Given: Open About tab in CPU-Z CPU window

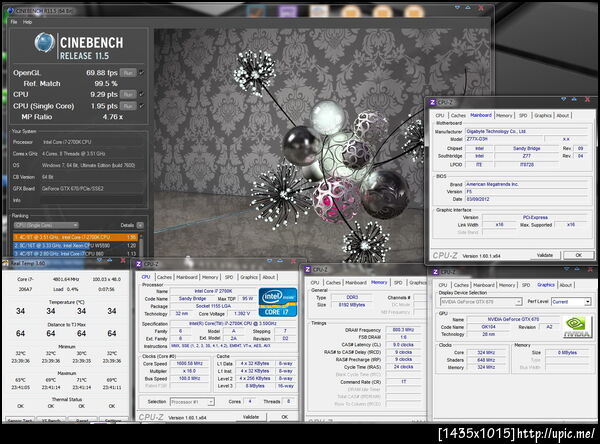Looking at the screenshot, I should (x=269, y=277).
